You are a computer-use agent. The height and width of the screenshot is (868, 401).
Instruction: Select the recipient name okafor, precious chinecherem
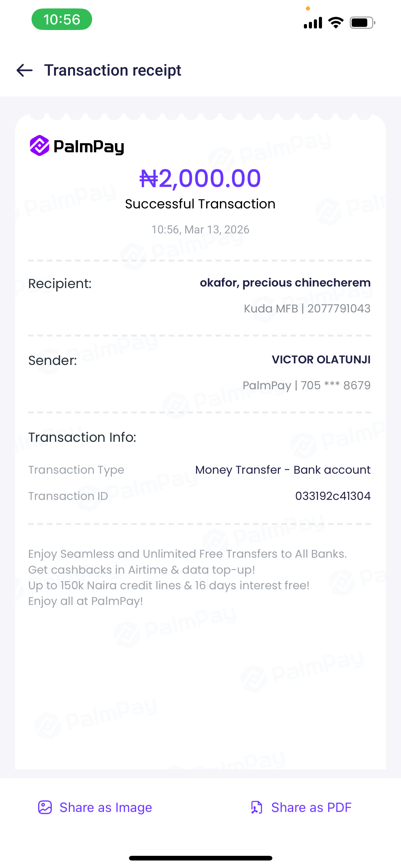285,282
